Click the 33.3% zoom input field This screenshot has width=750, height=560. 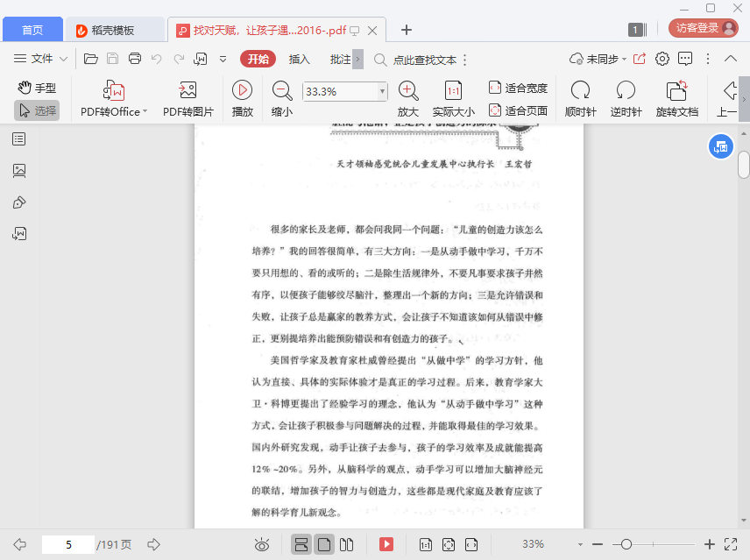[340, 91]
